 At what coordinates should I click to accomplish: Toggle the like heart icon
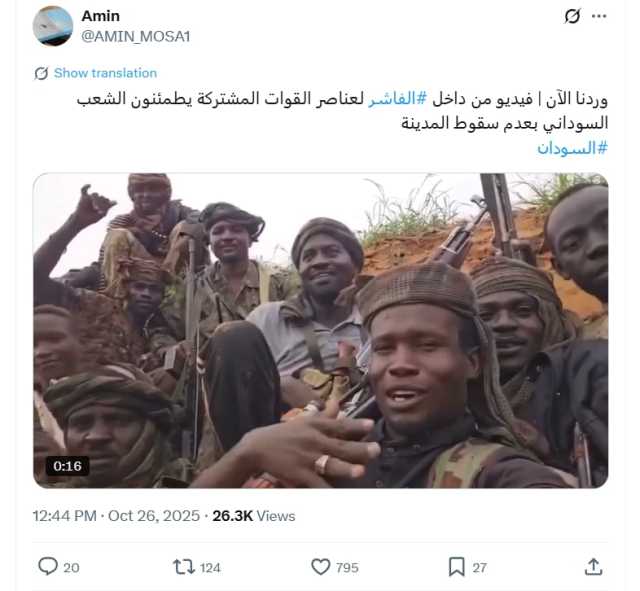(320, 567)
